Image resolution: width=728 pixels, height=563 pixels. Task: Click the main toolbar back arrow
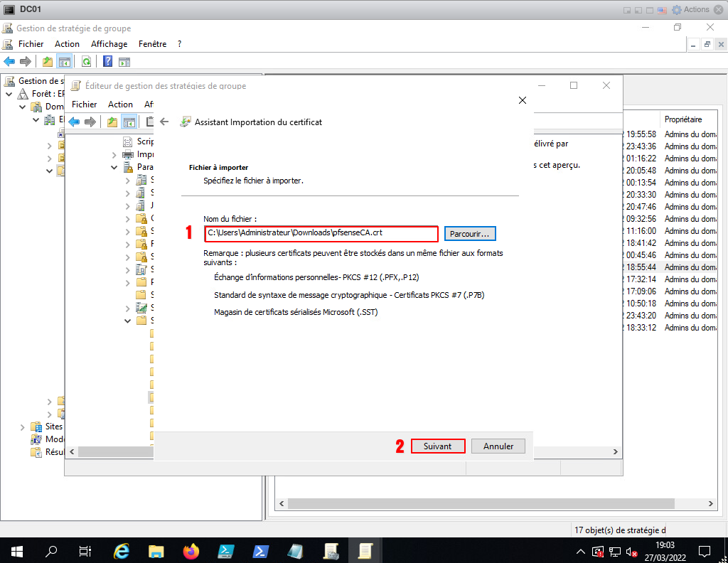coord(9,61)
